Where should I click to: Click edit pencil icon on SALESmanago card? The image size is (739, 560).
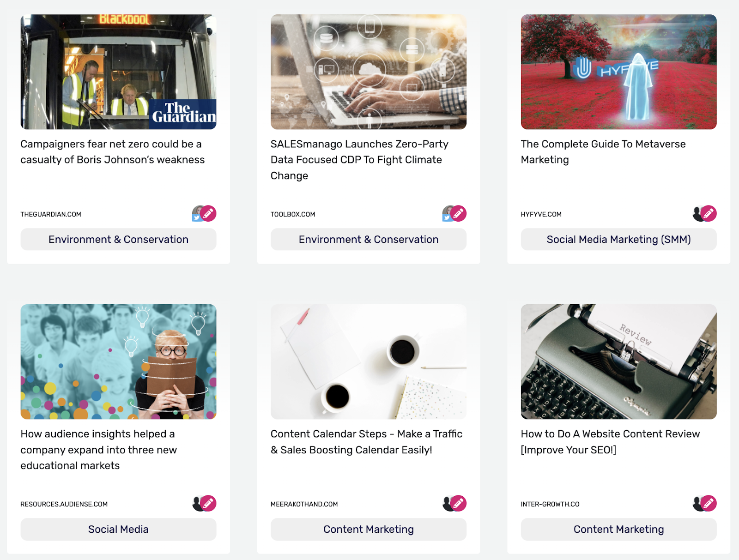(458, 213)
